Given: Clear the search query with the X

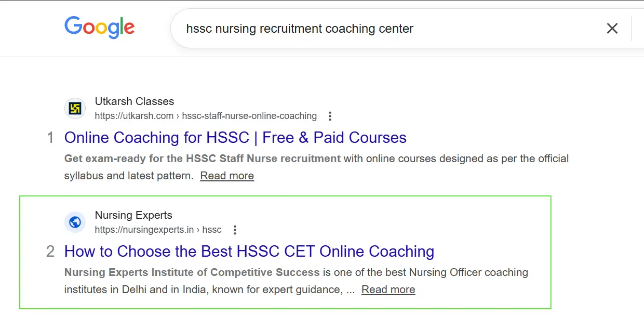Looking at the screenshot, I should tap(612, 29).
